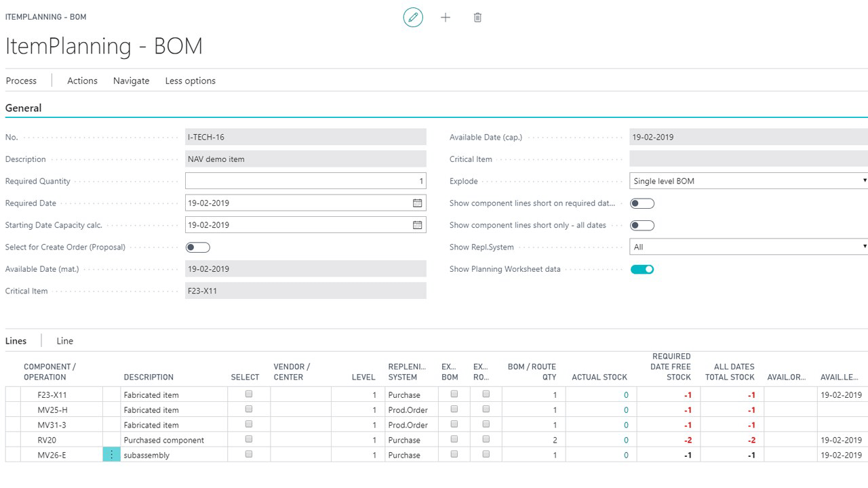Click Actual Stock value for MV31-3
Viewport: 868px width, 488px height.
click(x=626, y=425)
